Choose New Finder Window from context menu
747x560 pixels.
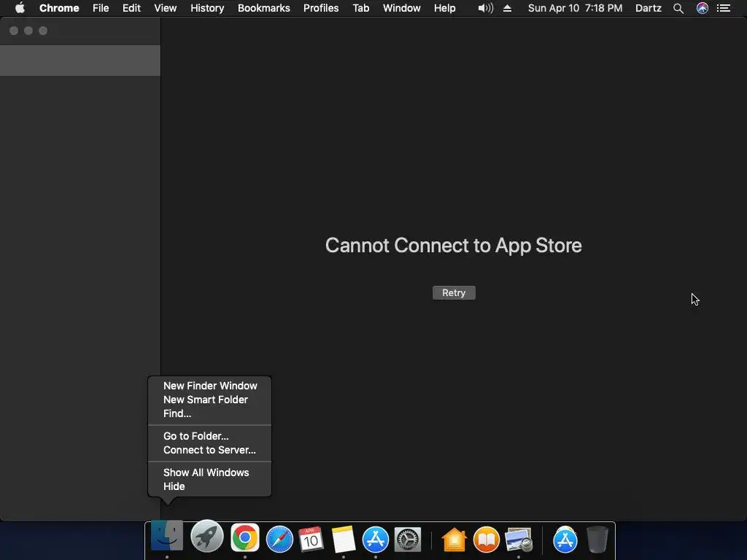tap(209, 386)
